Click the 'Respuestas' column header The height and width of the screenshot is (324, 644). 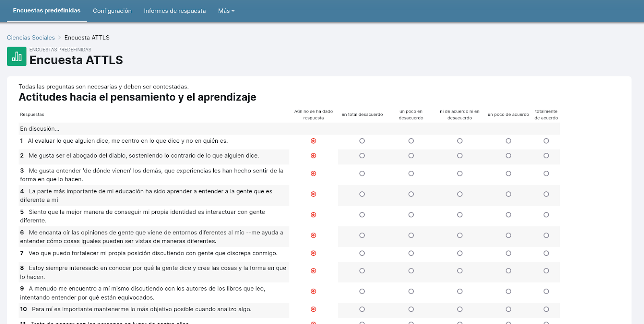(32, 115)
